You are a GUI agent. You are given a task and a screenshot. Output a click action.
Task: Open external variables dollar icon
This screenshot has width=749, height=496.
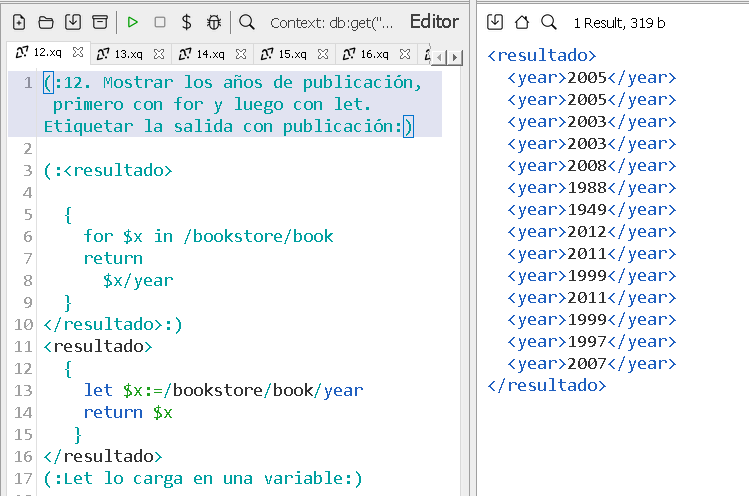pyautogui.click(x=187, y=22)
